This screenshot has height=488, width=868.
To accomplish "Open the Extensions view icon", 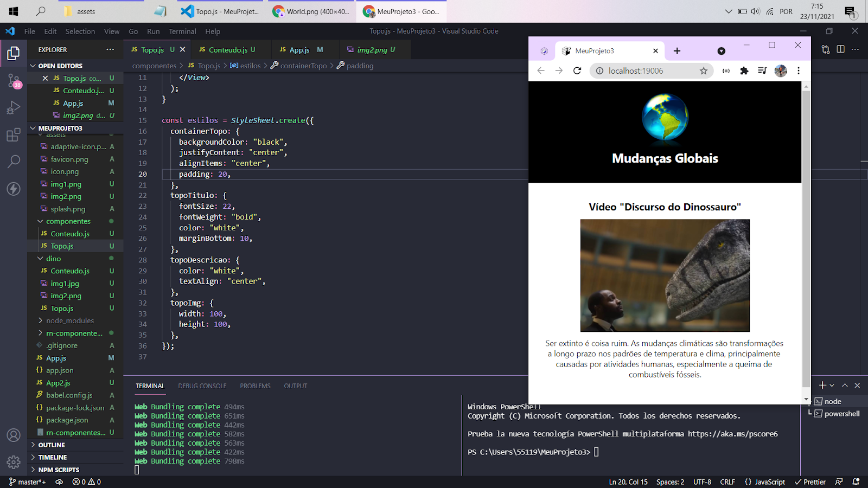I will (14, 134).
